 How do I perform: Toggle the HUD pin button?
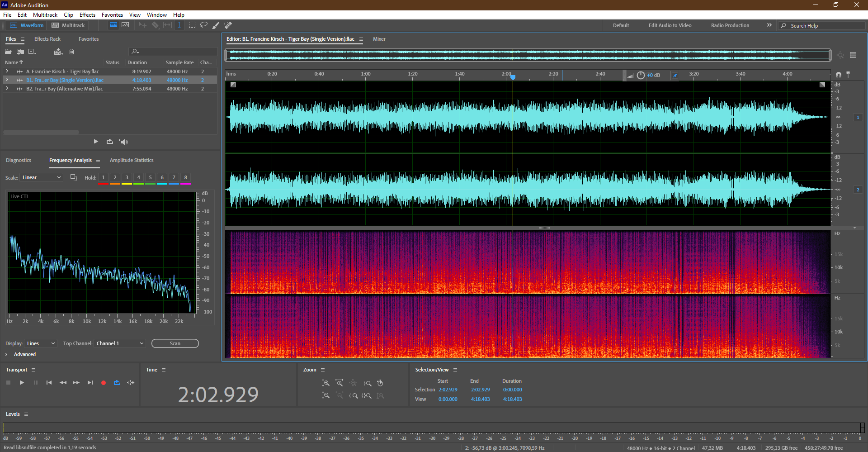pos(675,75)
